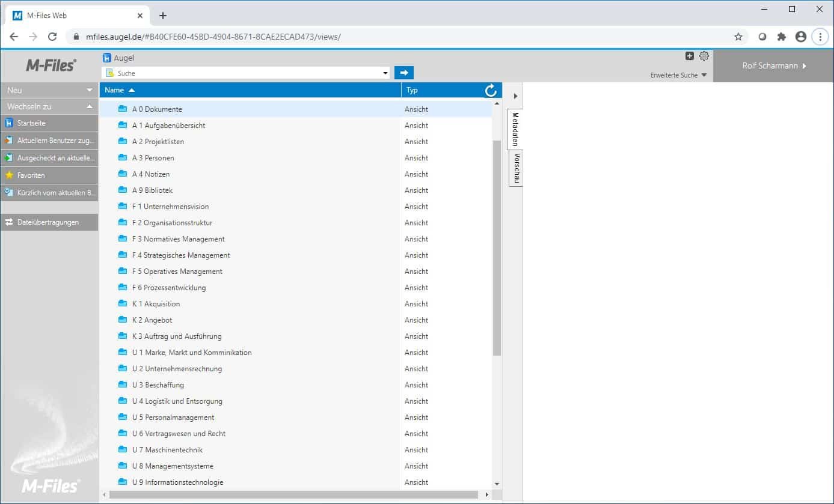Open the search field dropdown arrow
The image size is (834, 504).
tap(385, 73)
